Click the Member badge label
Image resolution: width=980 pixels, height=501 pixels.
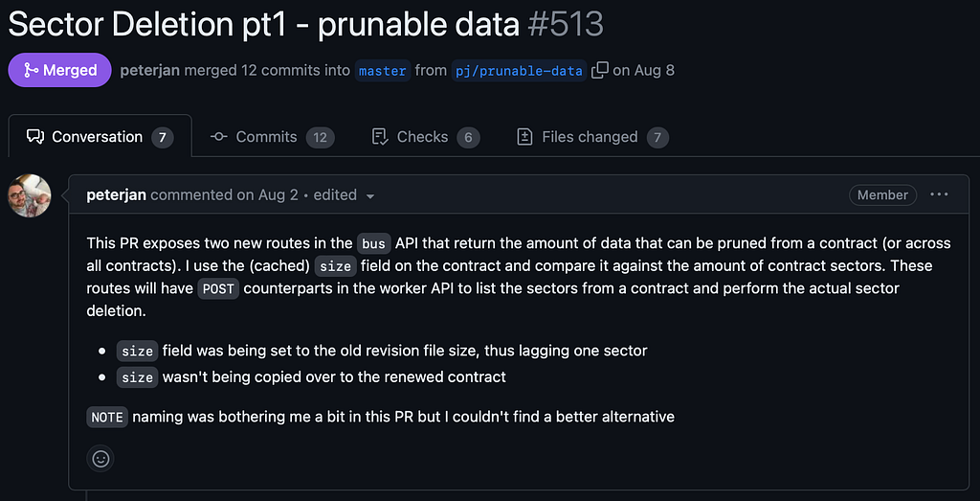[x=882, y=195]
